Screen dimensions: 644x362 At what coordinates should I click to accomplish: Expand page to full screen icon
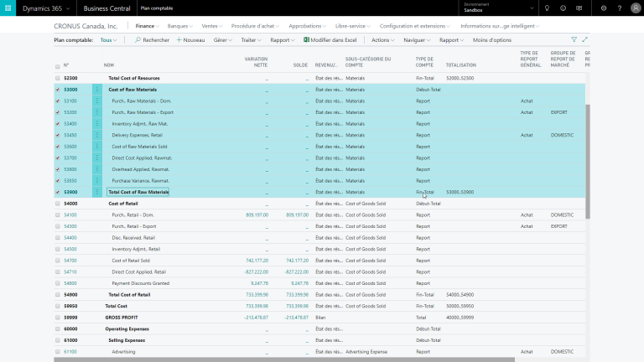584,39
